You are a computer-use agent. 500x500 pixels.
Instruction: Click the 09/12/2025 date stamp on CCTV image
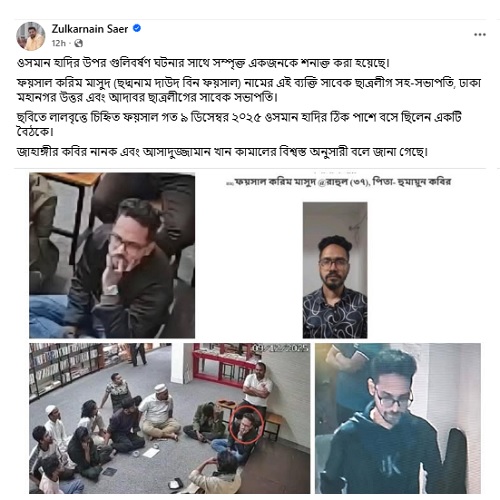280,348
